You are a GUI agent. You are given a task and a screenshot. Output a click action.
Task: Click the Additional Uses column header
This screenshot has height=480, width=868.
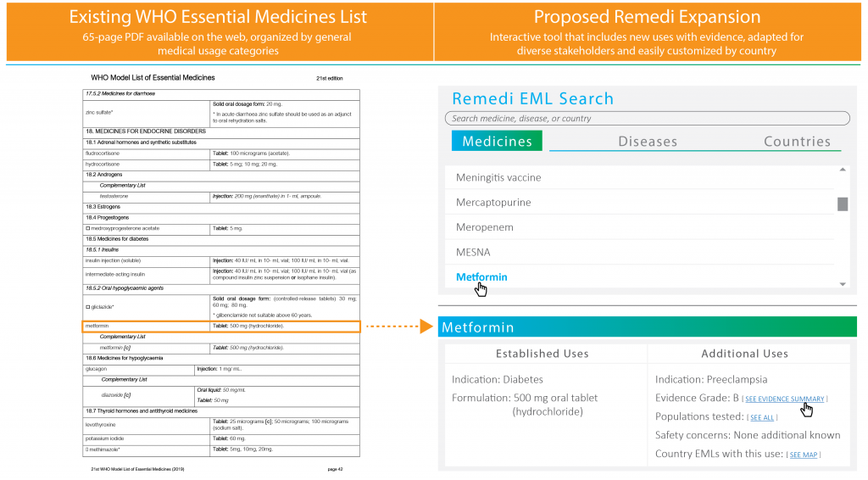pos(744,354)
